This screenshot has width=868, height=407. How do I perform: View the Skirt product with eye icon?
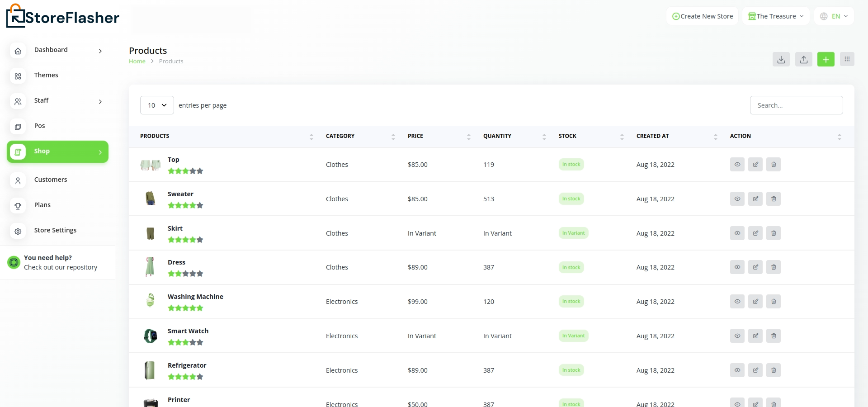pos(737,233)
